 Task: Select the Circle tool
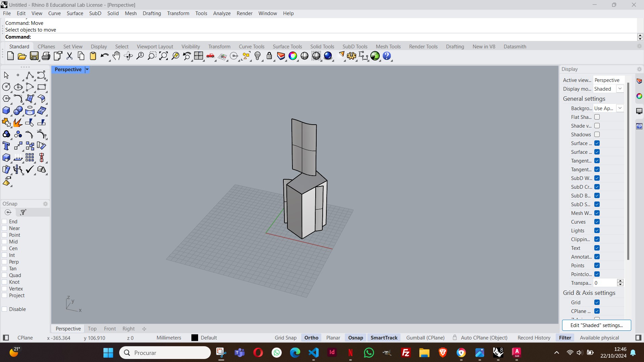click(6, 87)
